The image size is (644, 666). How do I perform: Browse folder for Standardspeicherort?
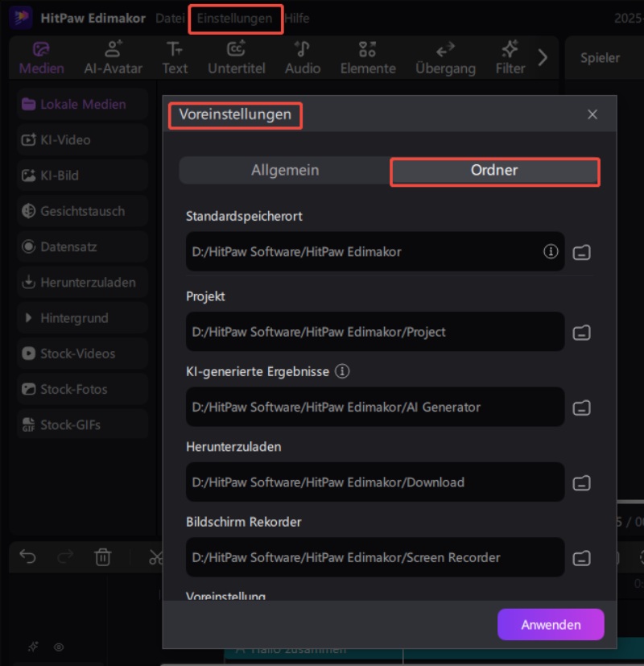(x=581, y=252)
